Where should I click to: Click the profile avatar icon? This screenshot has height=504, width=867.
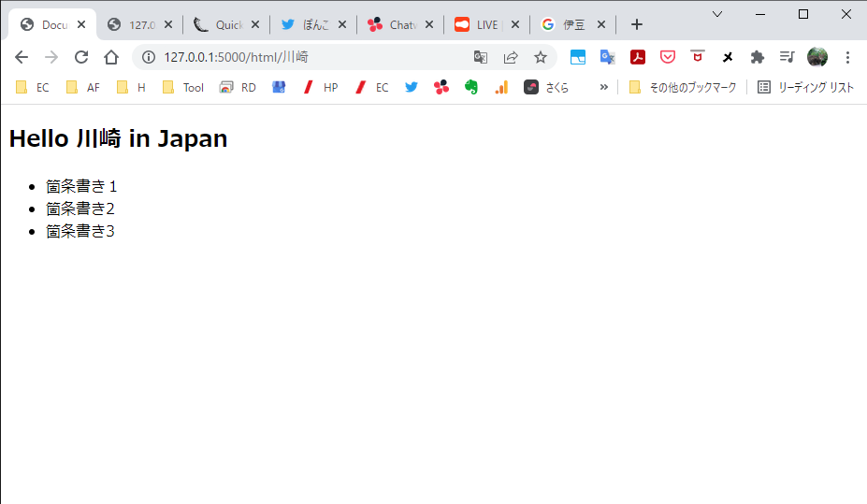(x=817, y=57)
